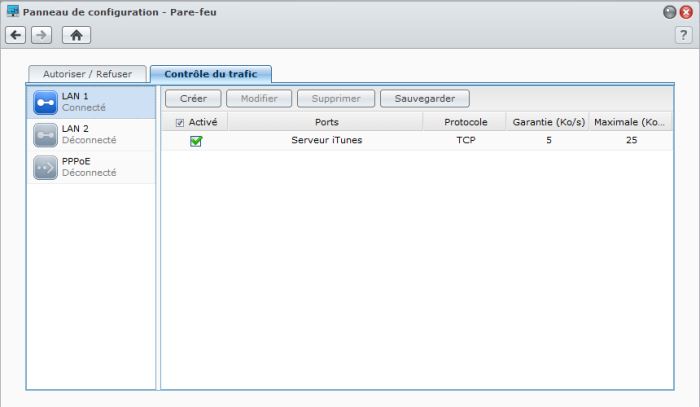Select the LAN 1 interface icon
Image resolution: width=700 pixels, height=407 pixels.
tap(46, 103)
